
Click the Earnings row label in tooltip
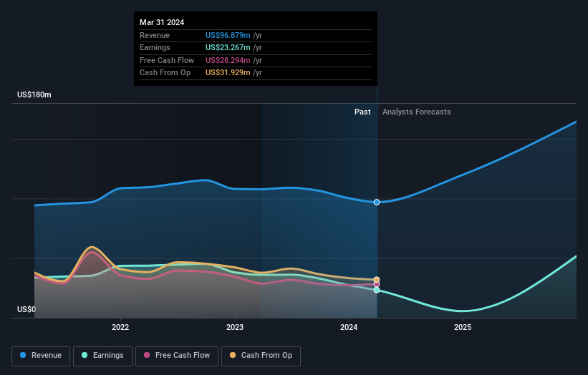point(155,47)
